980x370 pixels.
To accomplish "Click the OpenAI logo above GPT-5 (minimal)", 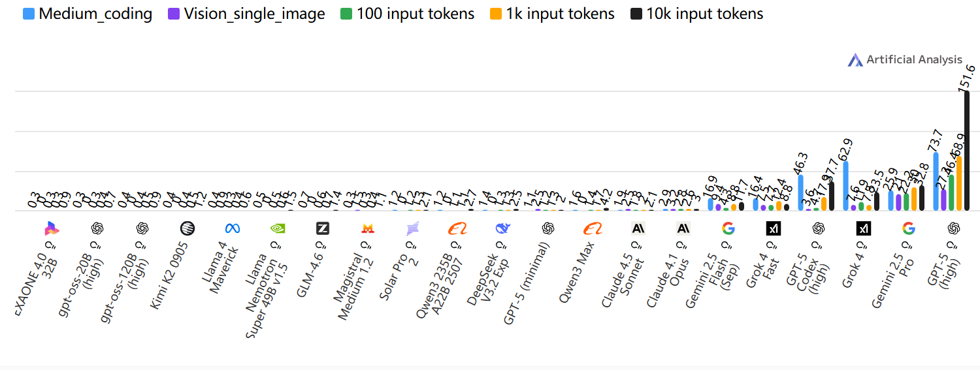I will click(x=548, y=228).
